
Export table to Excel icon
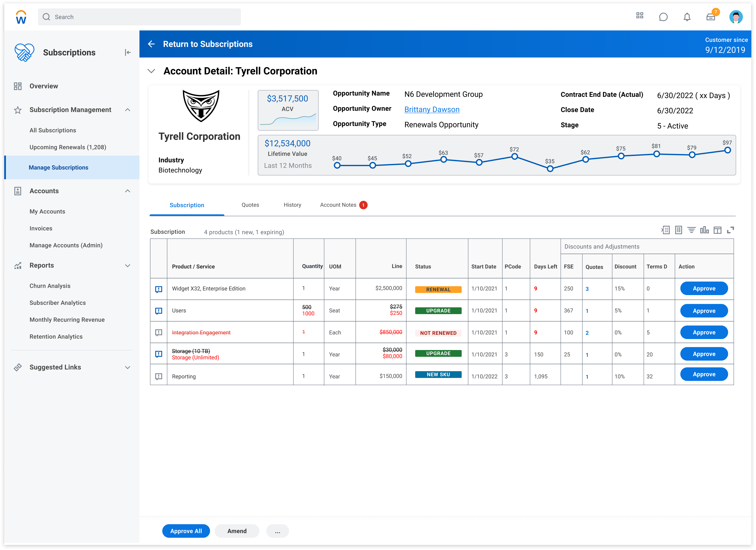click(665, 230)
